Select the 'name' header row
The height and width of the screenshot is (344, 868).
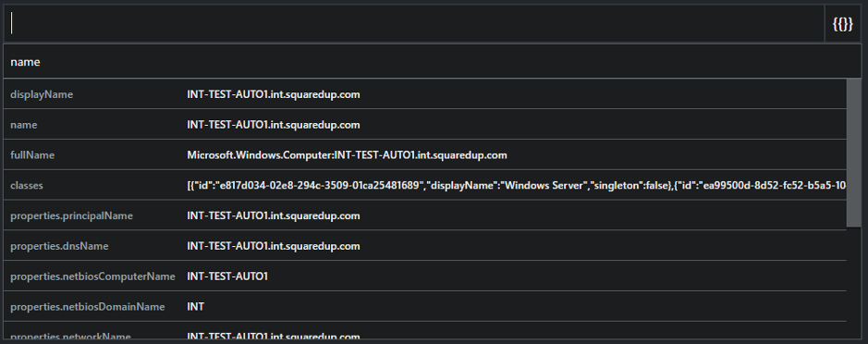[x=433, y=61]
